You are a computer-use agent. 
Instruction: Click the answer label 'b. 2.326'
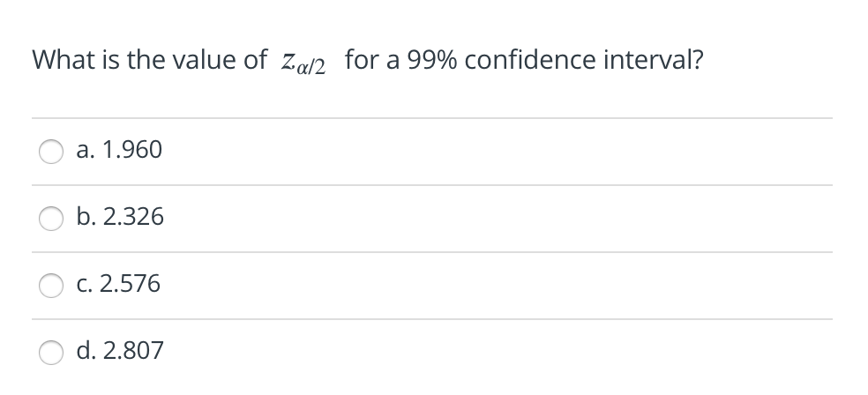(x=120, y=217)
